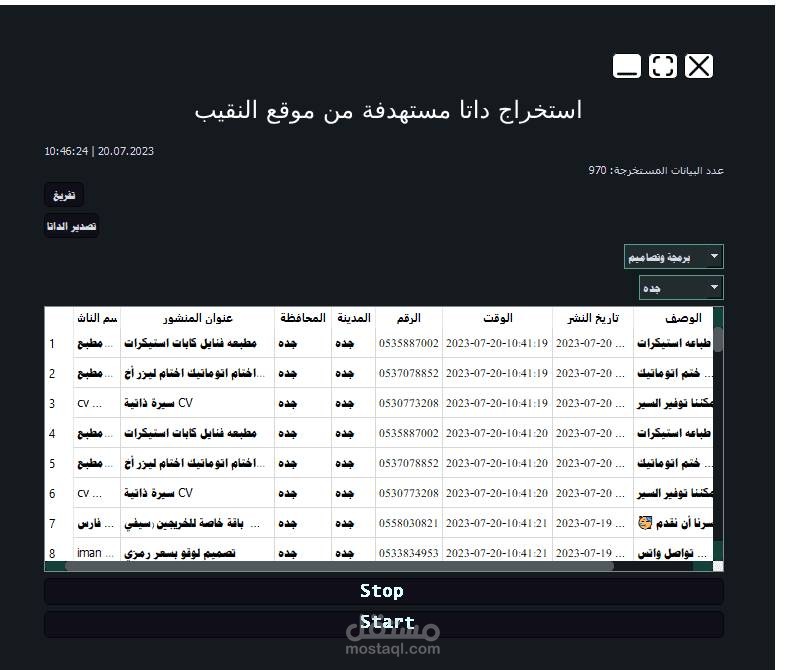Click the minimize window icon
The height and width of the screenshot is (670, 786).
[x=627, y=66]
